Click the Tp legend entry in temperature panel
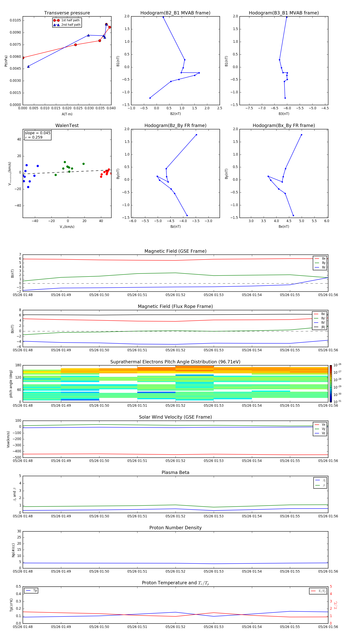This screenshot has width=351, height=644. coord(31,591)
